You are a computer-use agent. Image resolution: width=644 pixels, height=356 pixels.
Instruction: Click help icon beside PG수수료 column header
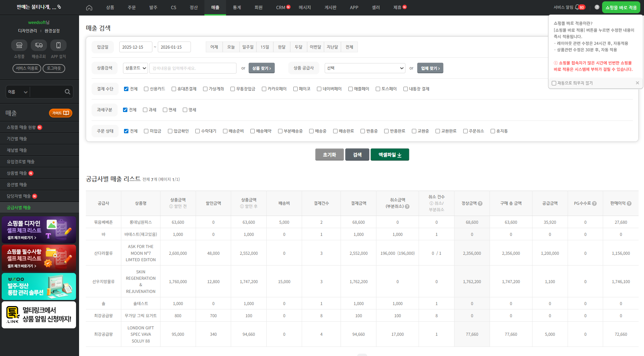click(x=594, y=203)
